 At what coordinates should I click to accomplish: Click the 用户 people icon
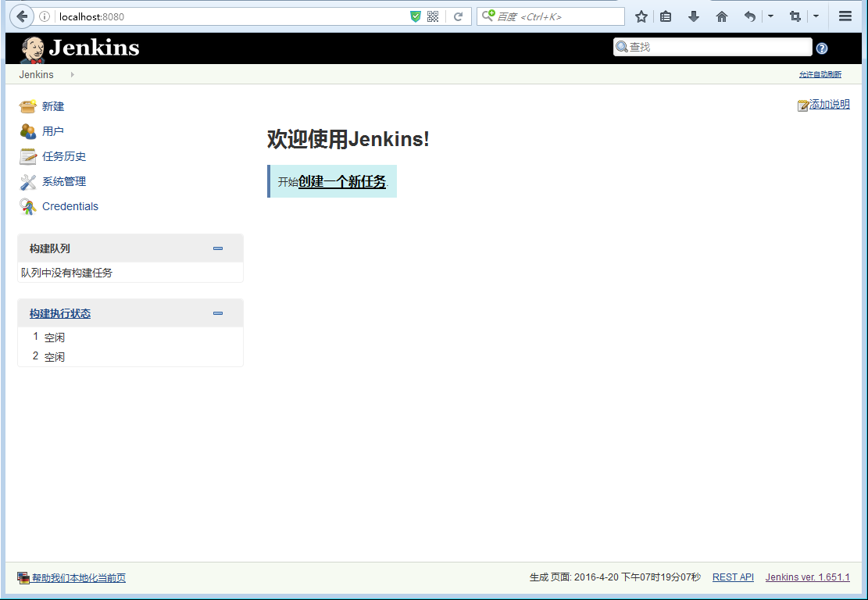pos(27,131)
